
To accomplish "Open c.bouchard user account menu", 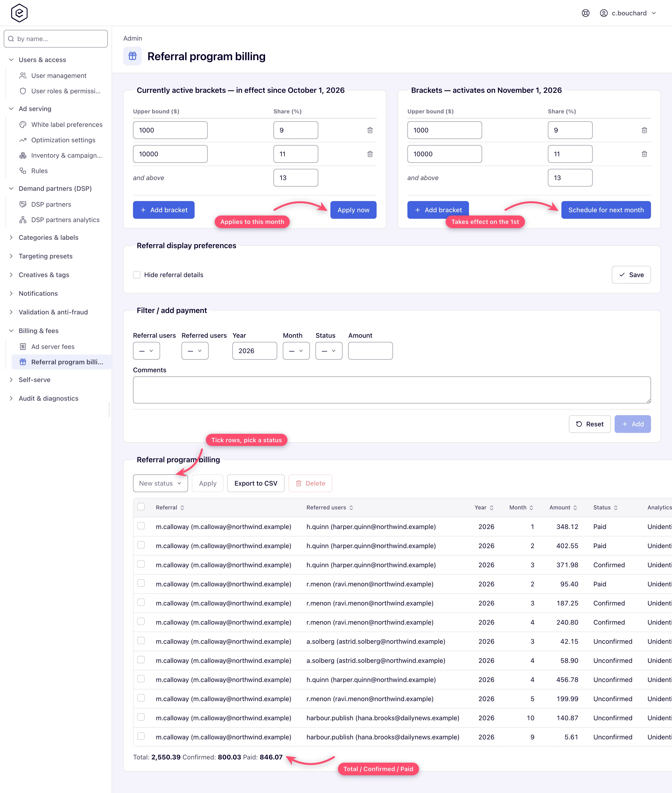I will (x=628, y=13).
